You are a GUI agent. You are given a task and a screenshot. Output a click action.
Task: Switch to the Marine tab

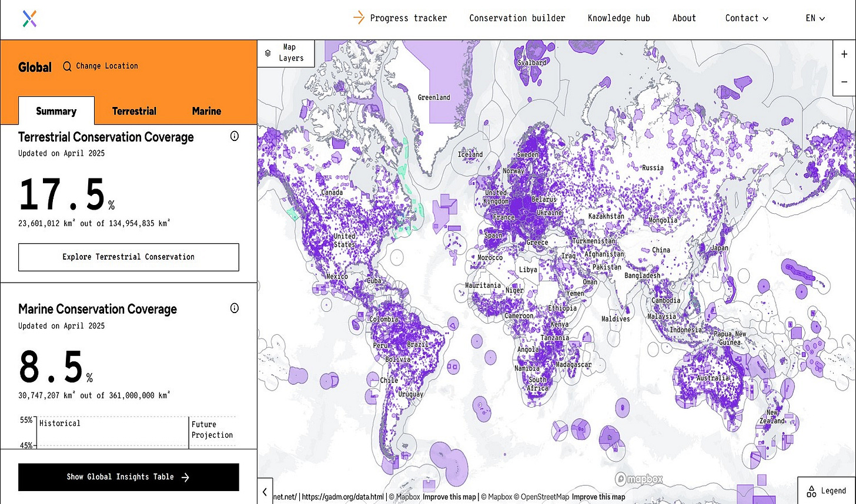tap(206, 110)
